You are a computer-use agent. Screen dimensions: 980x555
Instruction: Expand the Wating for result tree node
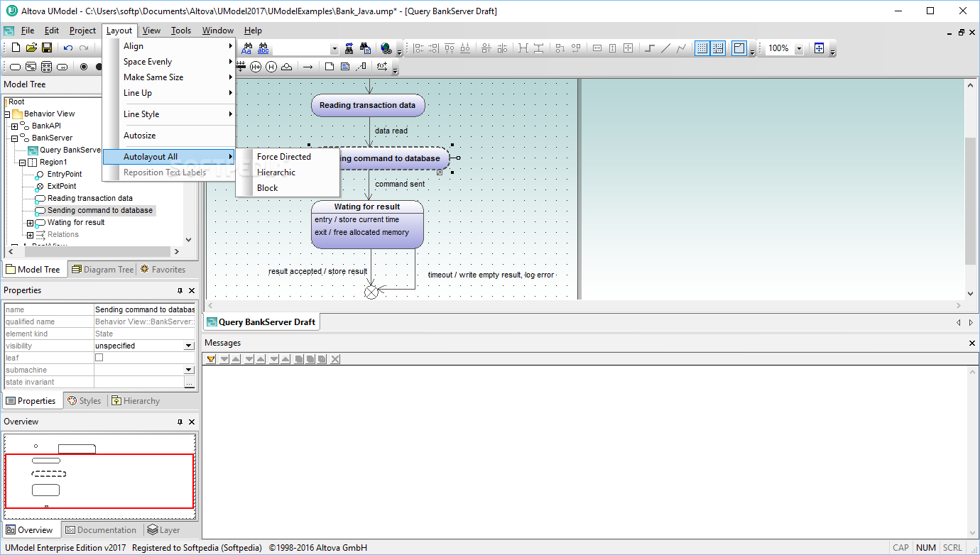30,222
